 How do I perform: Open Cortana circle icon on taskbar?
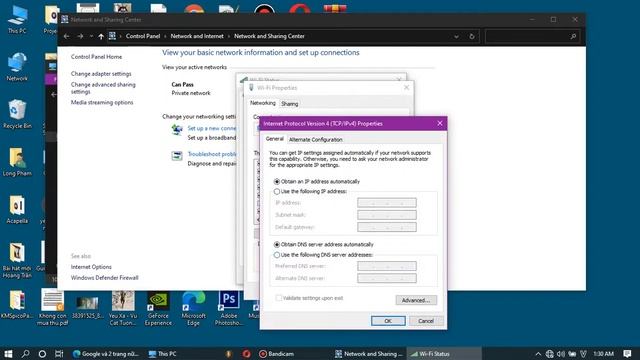coord(42,353)
